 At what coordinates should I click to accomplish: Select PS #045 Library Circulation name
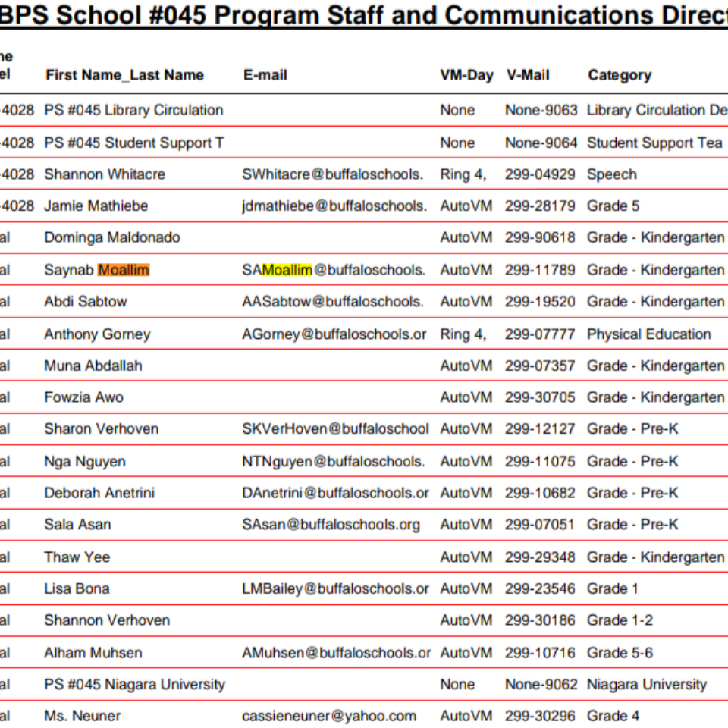click(x=133, y=110)
